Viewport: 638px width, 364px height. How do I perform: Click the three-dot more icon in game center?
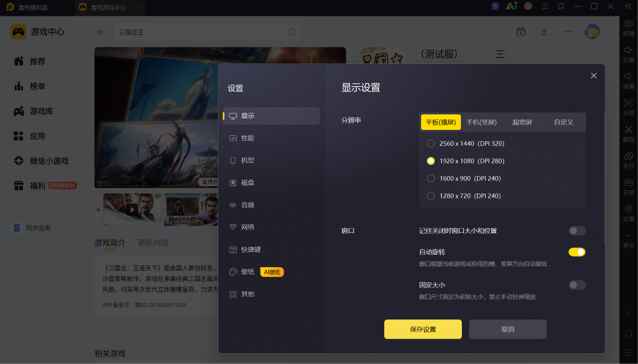568,32
